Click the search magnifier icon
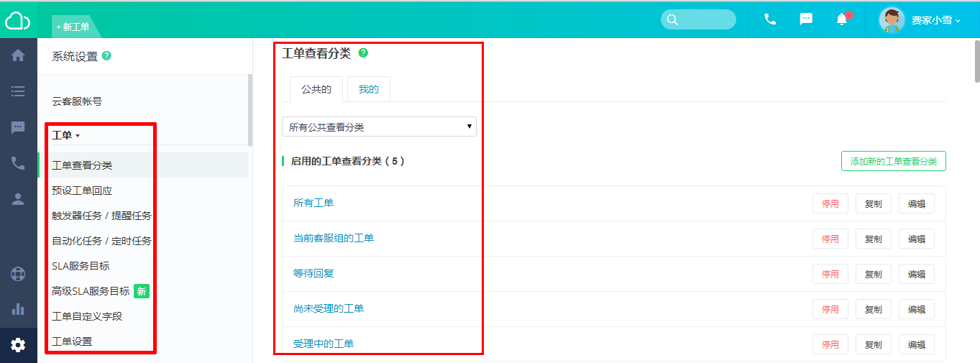 coord(672,20)
